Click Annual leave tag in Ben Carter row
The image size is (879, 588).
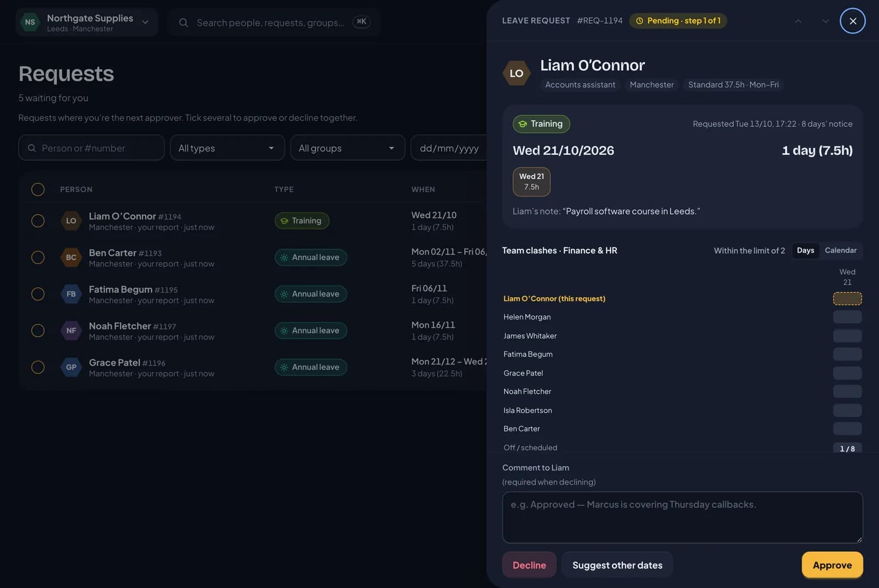(x=310, y=257)
